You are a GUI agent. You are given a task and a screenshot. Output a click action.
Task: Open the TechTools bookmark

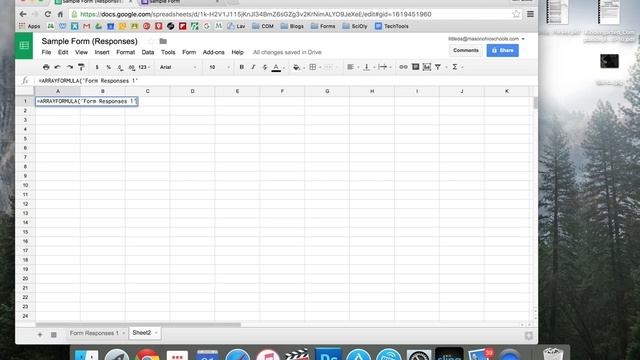tap(392, 26)
